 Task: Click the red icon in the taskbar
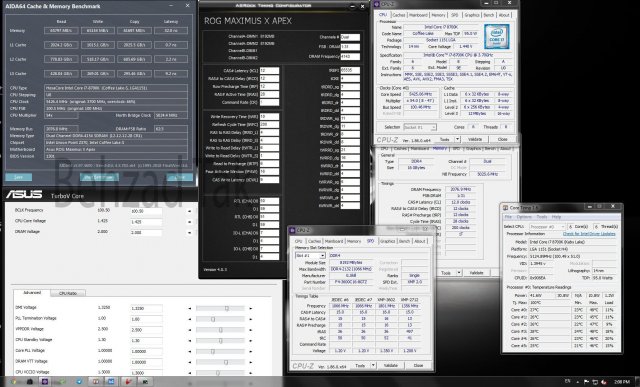(128, 382)
